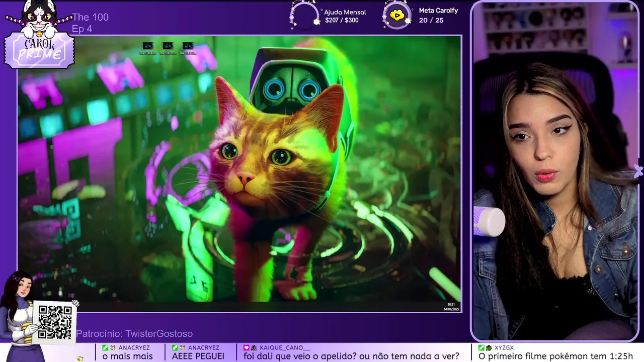Click the streamer webcam feed
644x362 pixels.
click(x=555, y=171)
